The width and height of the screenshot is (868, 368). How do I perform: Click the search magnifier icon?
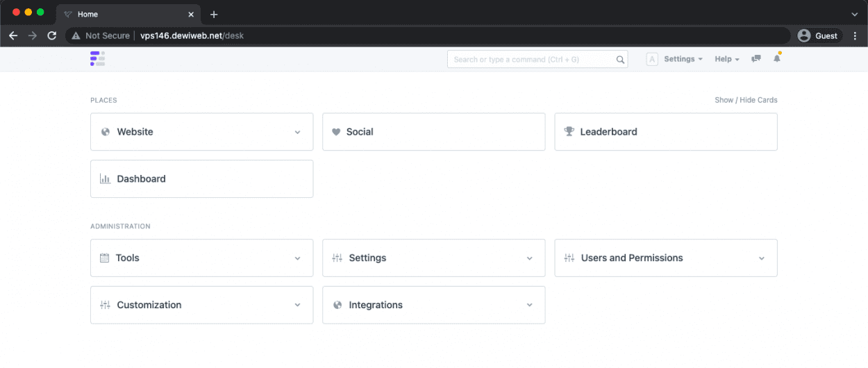point(620,60)
